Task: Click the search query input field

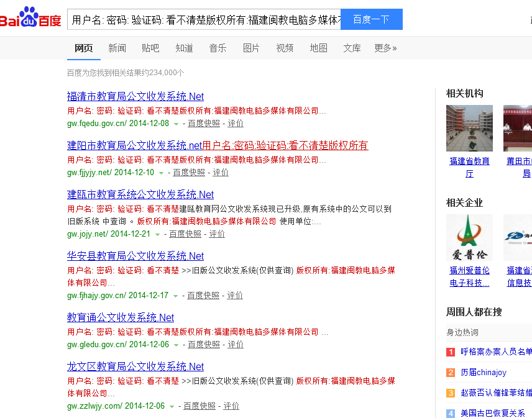Action: click(204, 20)
